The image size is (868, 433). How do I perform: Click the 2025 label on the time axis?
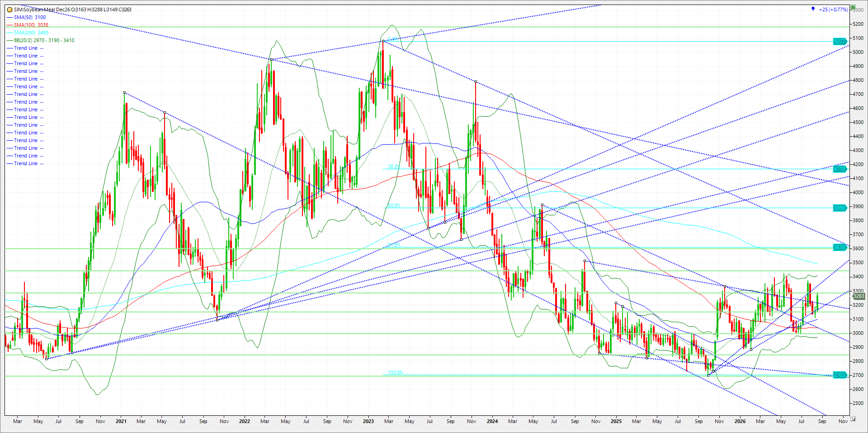(616, 421)
